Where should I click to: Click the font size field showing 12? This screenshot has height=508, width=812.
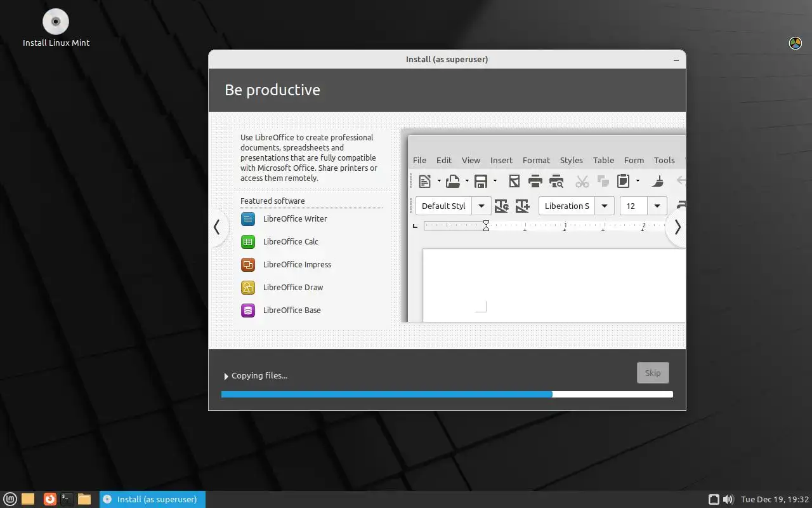coord(633,206)
